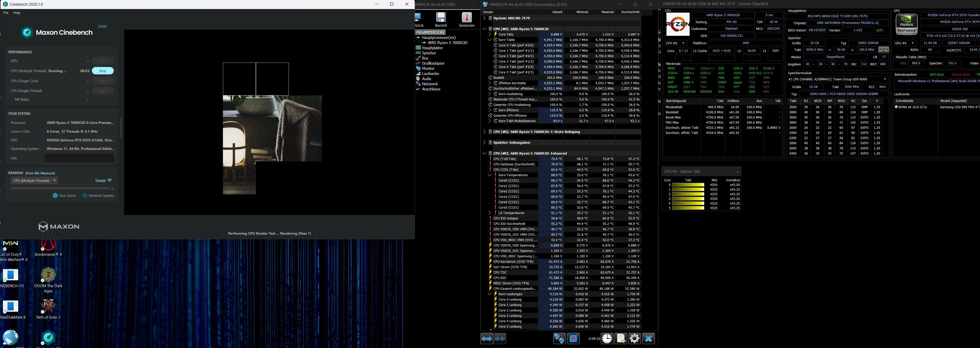Open the How We Measure link
The image size is (980, 348).
point(40,173)
